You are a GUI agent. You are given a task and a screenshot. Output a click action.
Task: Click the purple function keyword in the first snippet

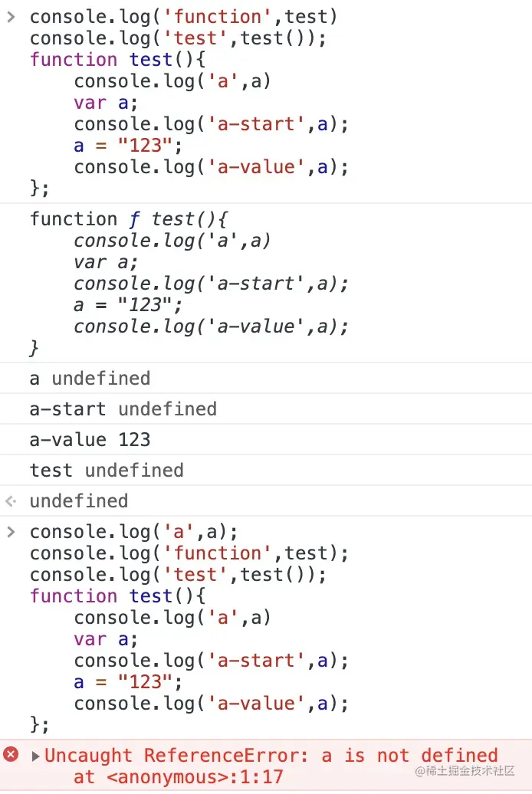tap(74, 60)
